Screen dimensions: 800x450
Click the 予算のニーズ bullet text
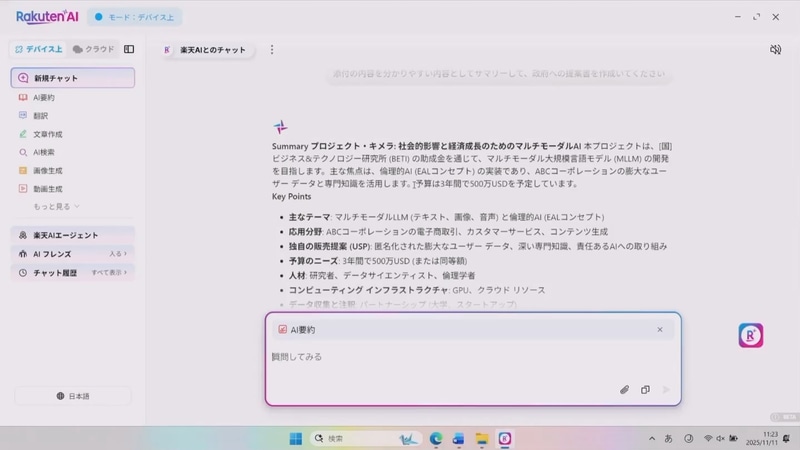coord(378,261)
